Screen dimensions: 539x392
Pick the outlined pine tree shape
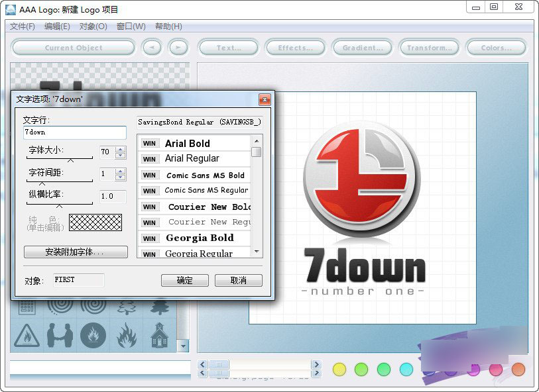point(127,307)
